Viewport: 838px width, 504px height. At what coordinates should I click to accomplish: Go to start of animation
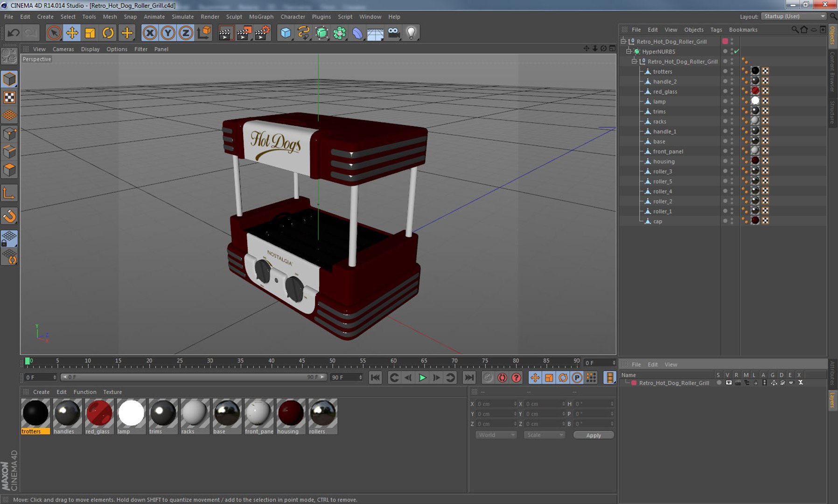(x=375, y=378)
